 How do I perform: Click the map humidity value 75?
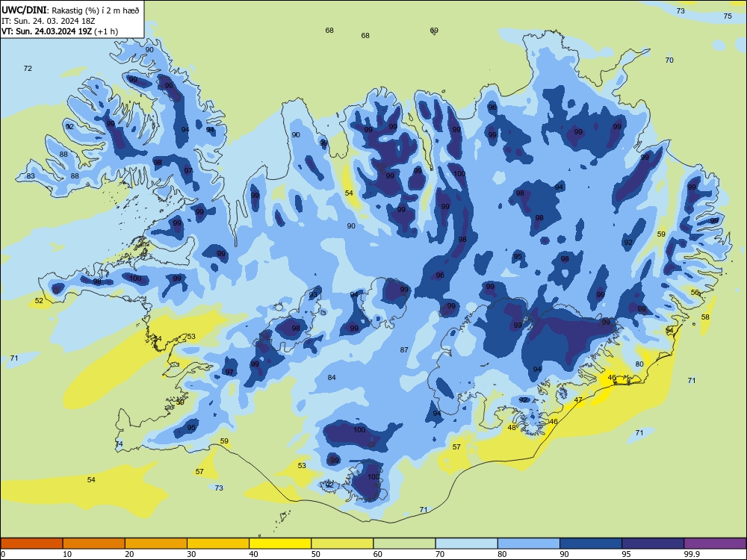point(728,16)
